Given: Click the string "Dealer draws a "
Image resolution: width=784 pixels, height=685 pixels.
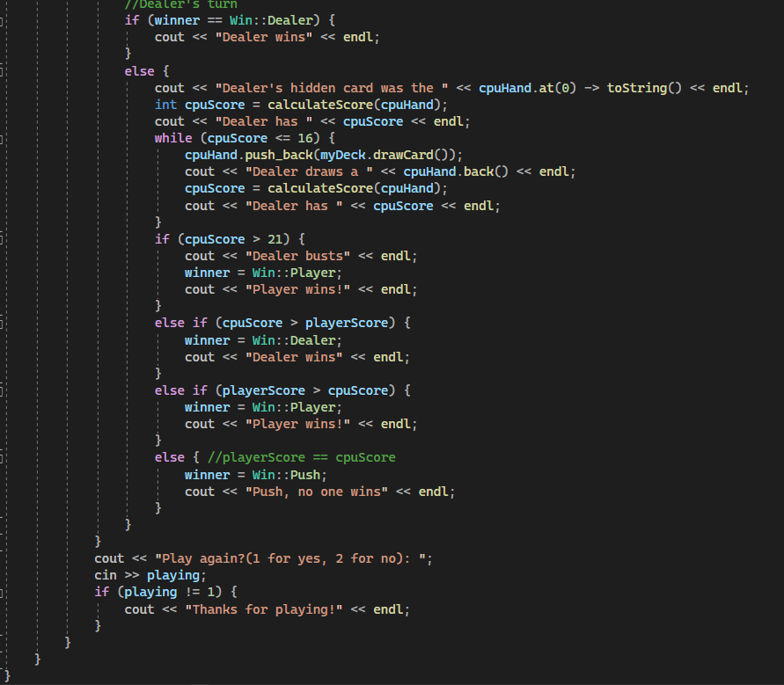Looking at the screenshot, I should (309, 171).
